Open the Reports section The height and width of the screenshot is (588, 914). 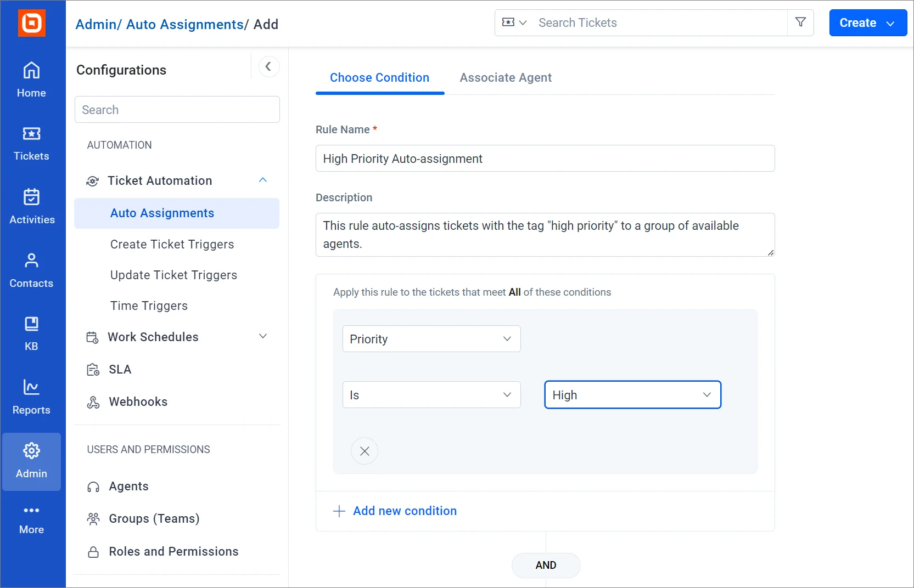coord(31,397)
